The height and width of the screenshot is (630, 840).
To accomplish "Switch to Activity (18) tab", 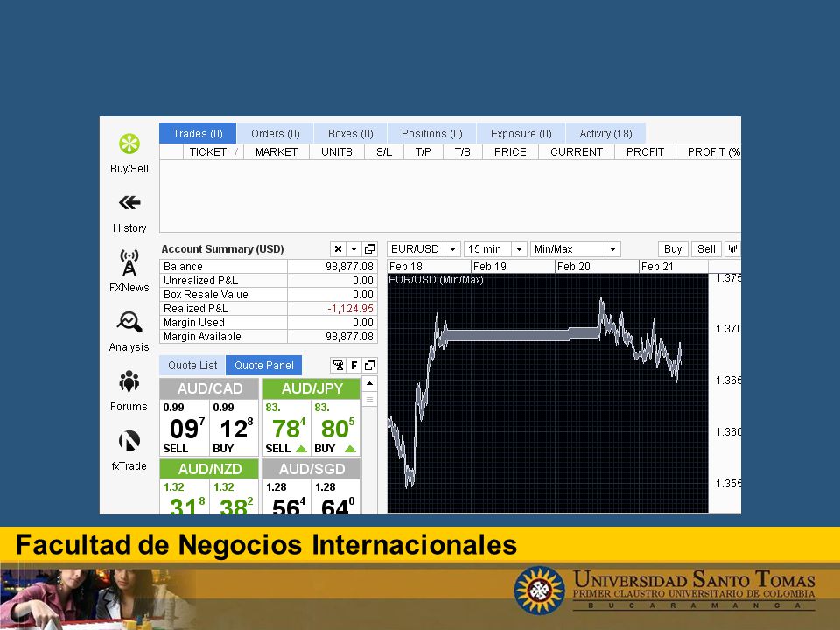I will [605, 133].
